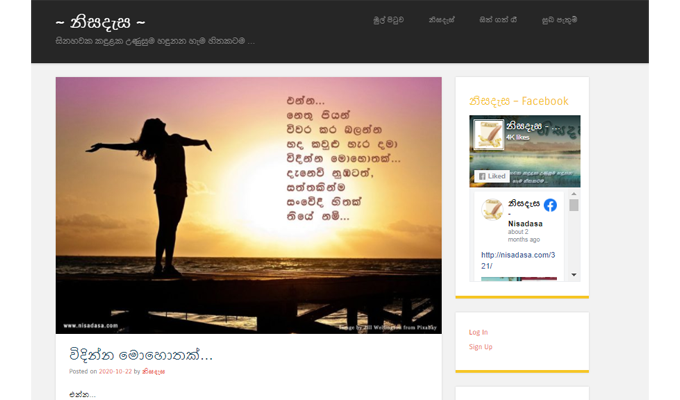The width and height of the screenshot is (680, 400).
Task: Click the Facebook feed scroll down arrow
Action: point(574,274)
